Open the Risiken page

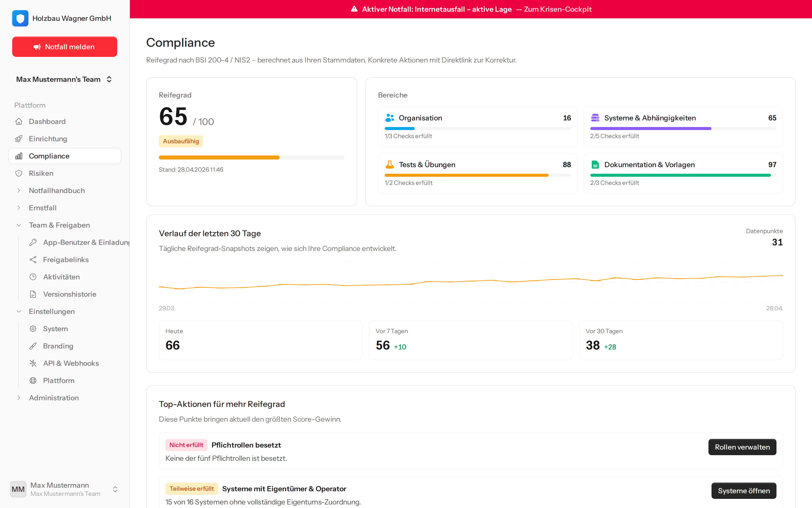tap(65, 173)
